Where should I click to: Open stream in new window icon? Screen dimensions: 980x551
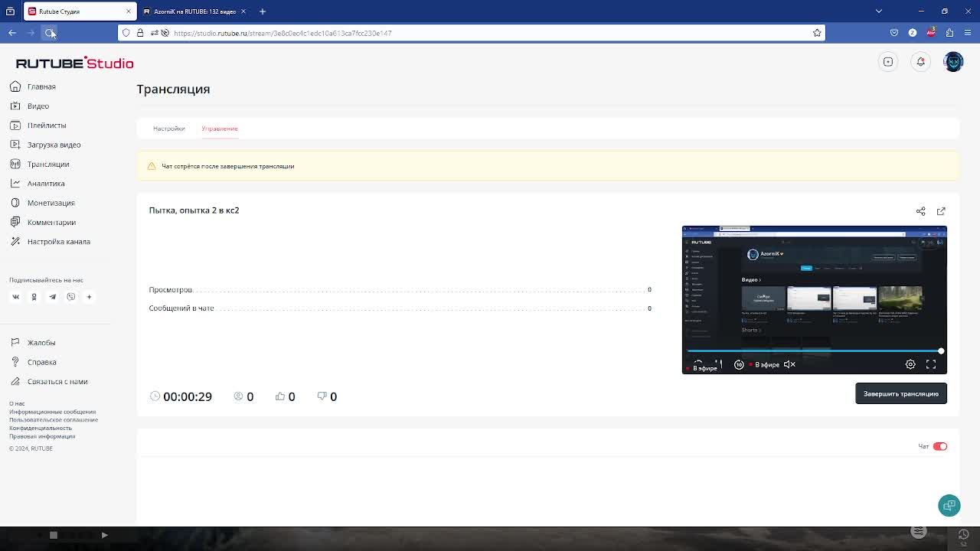(941, 211)
